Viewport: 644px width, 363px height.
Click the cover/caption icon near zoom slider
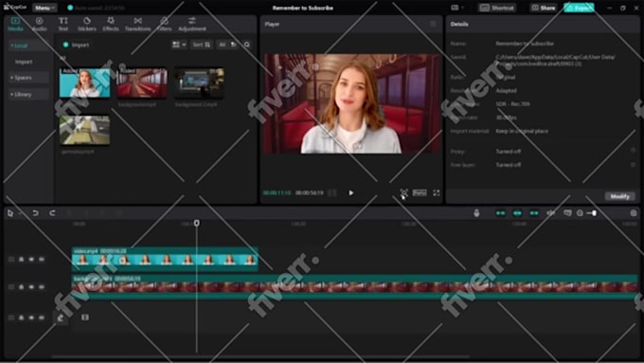567,213
